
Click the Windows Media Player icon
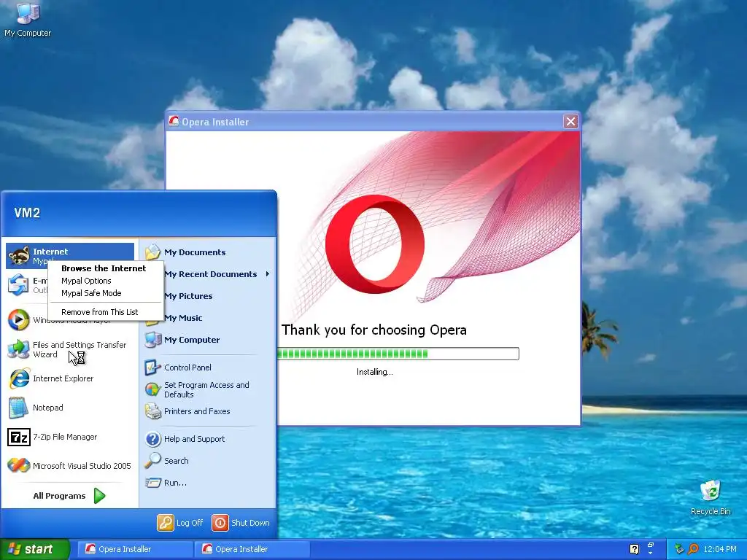18,319
